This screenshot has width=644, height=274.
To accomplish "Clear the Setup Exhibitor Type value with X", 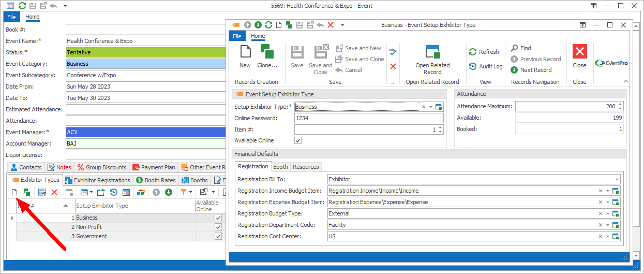I will click(x=423, y=107).
